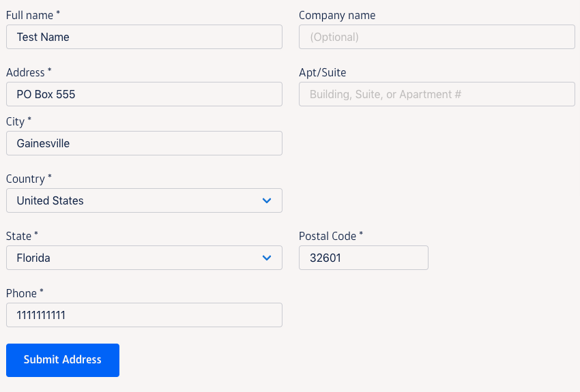Viewport: 580px width, 392px height.
Task: Click the "Address" field label
Action: (25, 72)
